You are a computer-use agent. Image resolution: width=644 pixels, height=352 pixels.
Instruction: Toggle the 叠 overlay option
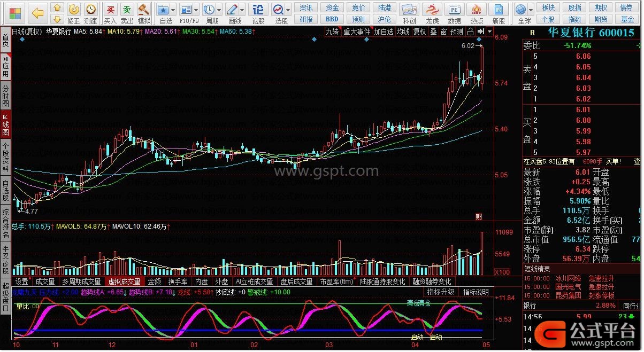click(x=433, y=32)
